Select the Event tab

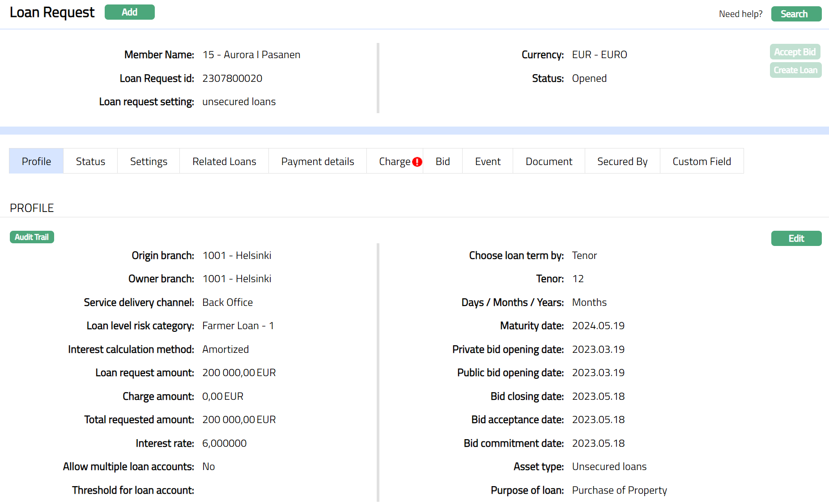point(488,161)
